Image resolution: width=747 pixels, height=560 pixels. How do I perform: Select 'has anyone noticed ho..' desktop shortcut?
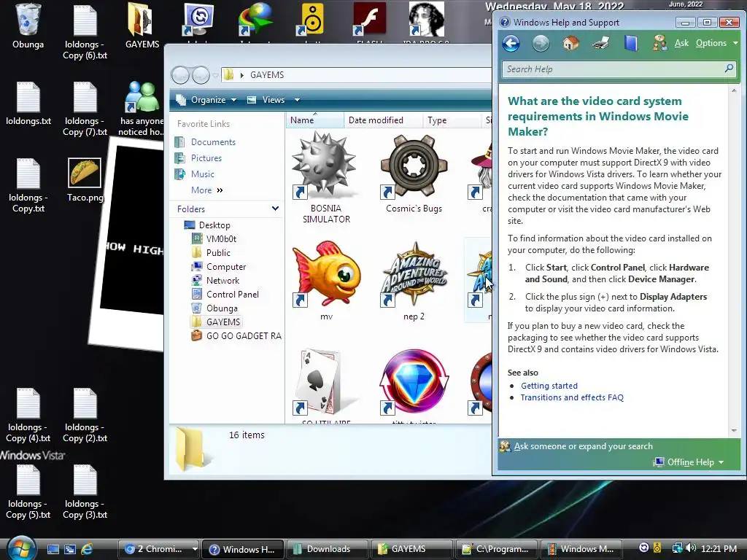coord(142,109)
